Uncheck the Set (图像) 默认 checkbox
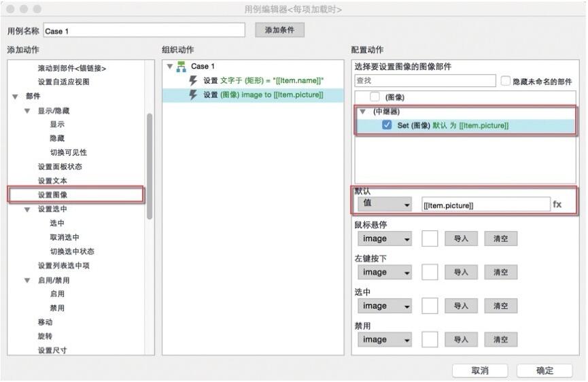Image resolution: width=588 pixels, height=382 pixels. click(x=387, y=126)
